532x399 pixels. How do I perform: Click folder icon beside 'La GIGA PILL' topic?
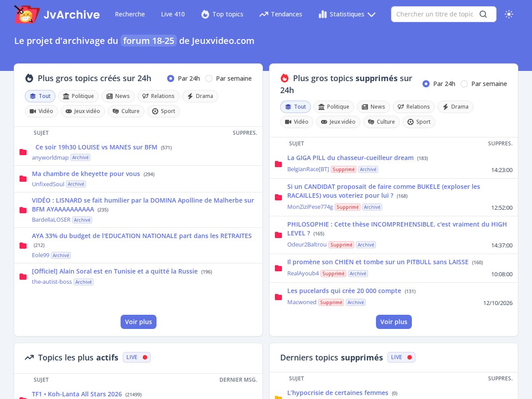point(278,164)
